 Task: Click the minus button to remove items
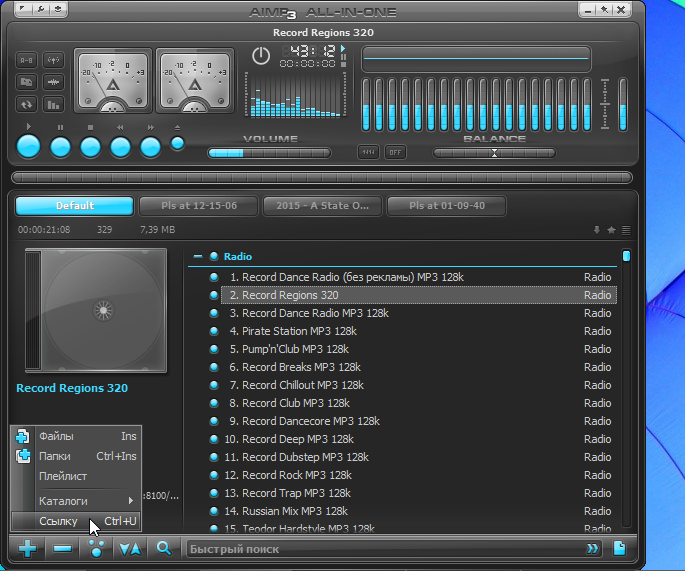(62, 549)
